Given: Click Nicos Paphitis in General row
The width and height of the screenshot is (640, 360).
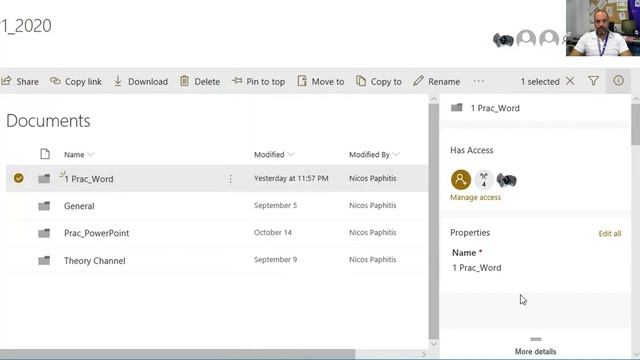Looking at the screenshot, I should tap(373, 205).
